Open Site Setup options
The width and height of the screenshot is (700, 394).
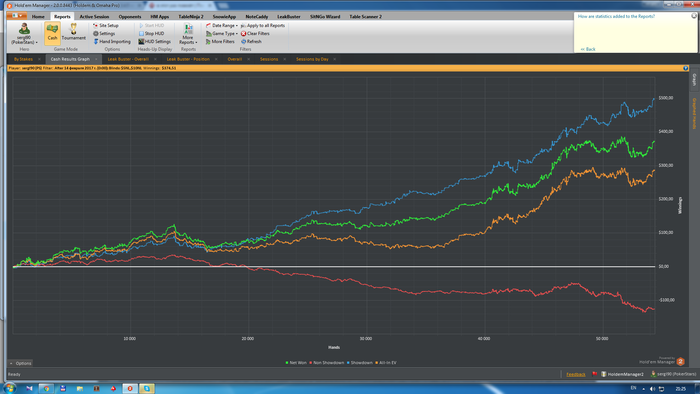(106, 25)
